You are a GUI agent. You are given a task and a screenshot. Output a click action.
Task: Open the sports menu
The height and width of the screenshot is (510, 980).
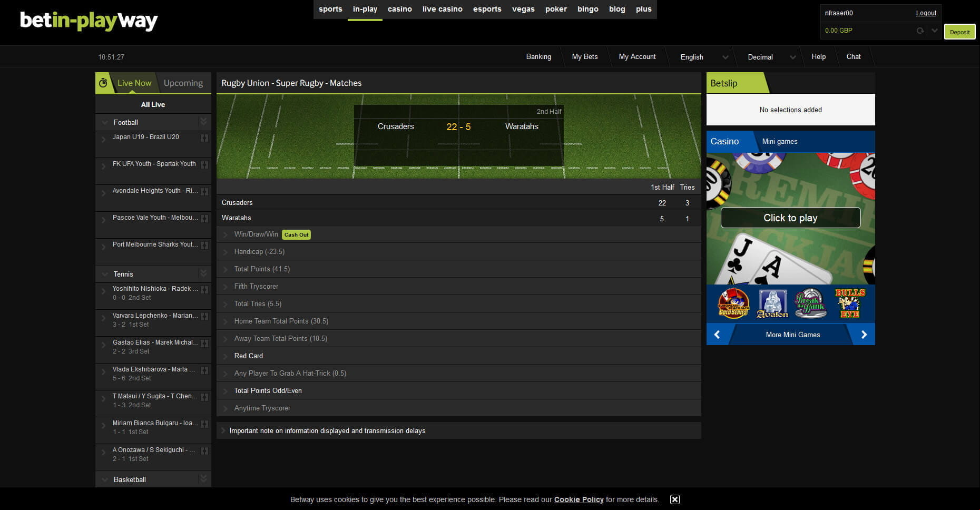click(330, 9)
